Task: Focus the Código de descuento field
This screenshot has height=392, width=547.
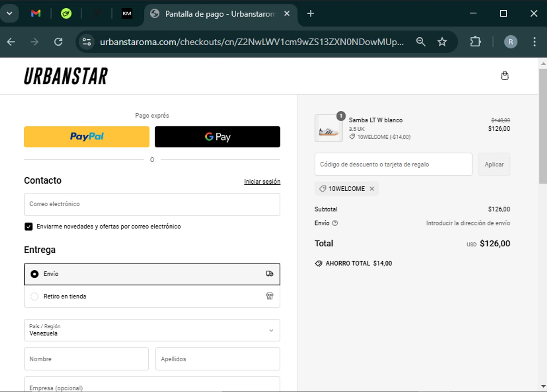Action: pyautogui.click(x=393, y=164)
